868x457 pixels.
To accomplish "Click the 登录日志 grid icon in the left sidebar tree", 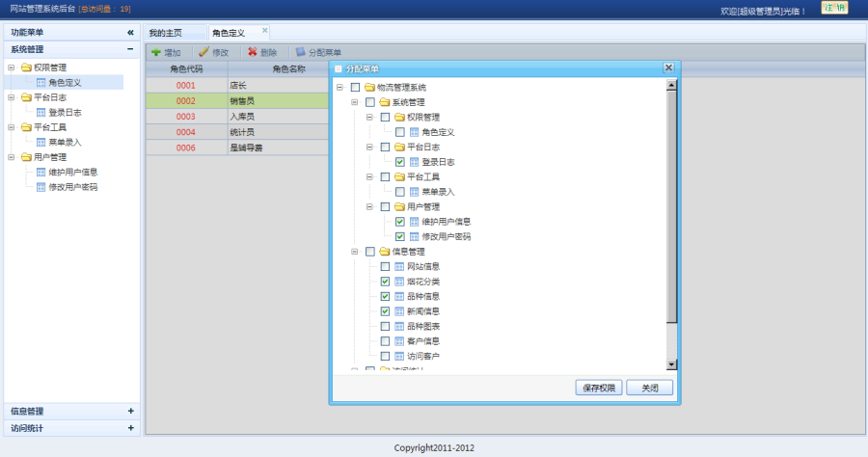I will click(x=41, y=112).
